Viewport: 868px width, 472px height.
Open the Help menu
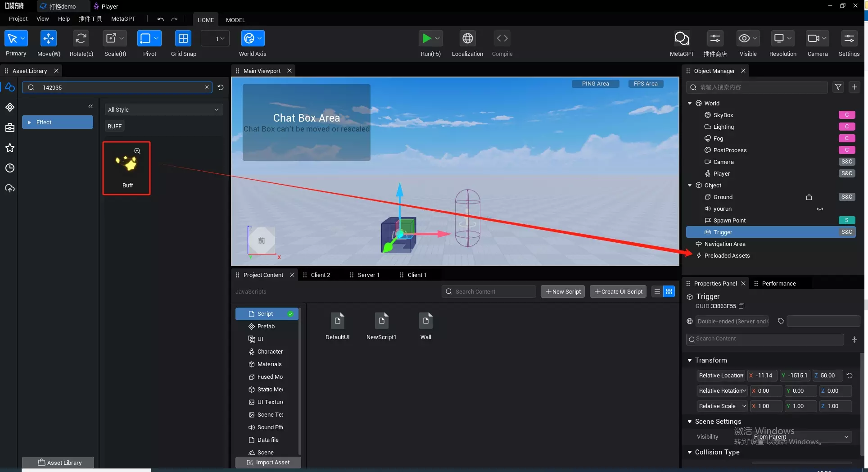click(x=64, y=19)
